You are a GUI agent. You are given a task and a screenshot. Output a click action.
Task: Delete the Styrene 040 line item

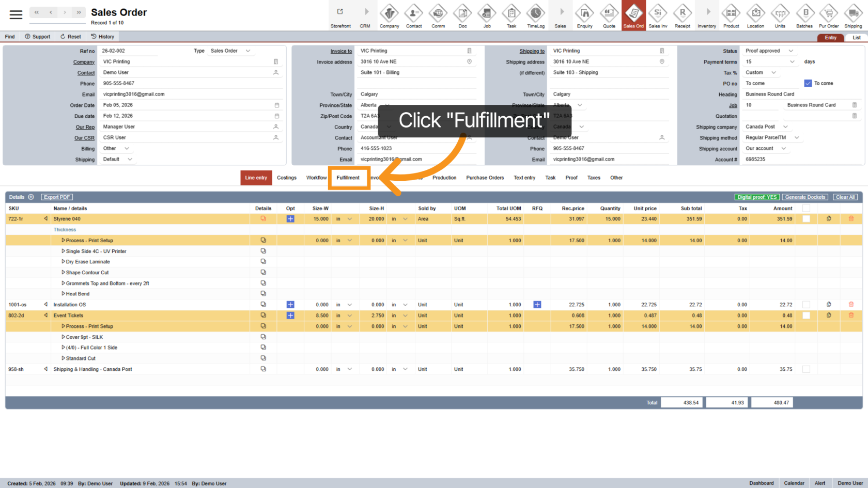tap(851, 219)
